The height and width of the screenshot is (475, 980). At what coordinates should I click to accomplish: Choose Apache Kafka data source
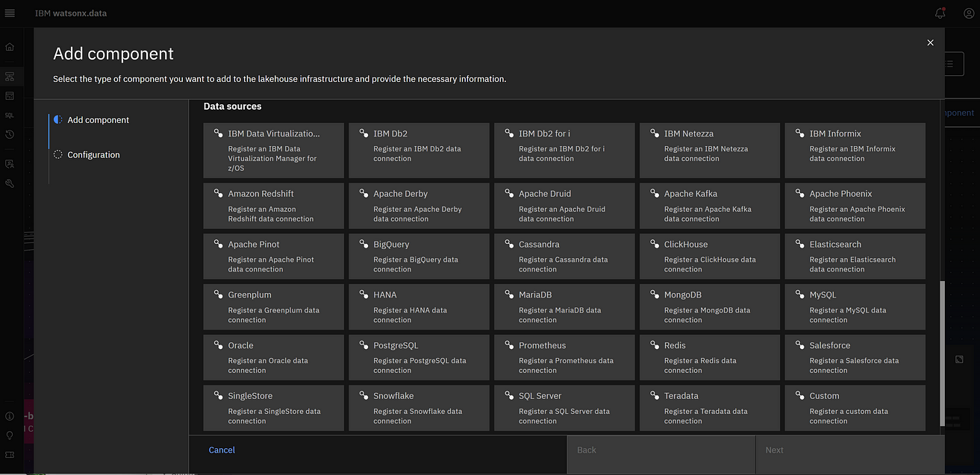[710, 206]
